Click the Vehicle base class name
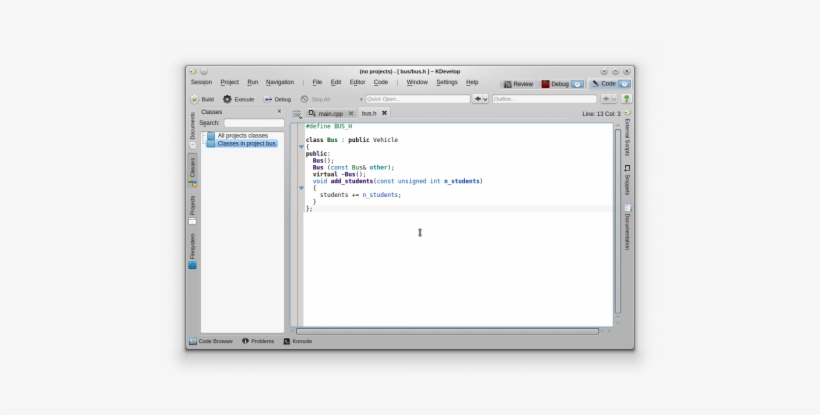 pyautogui.click(x=385, y=140)
